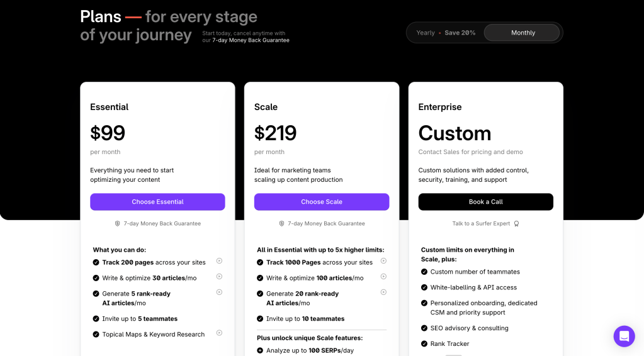Play video next to Track 1000 Pages
This screenshot has width=644, height=356.
point(383,261)
